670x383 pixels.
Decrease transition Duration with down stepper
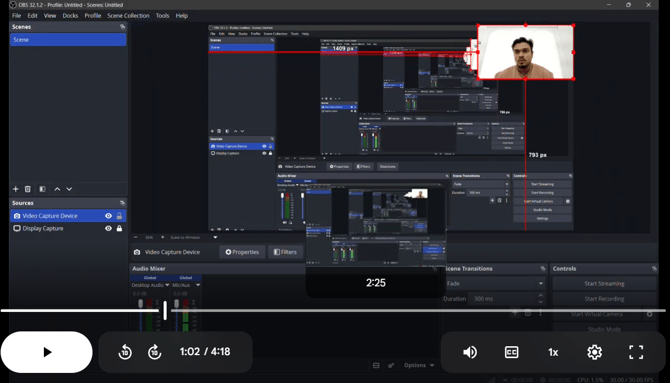pyautogui.click(x=541, y=302)
